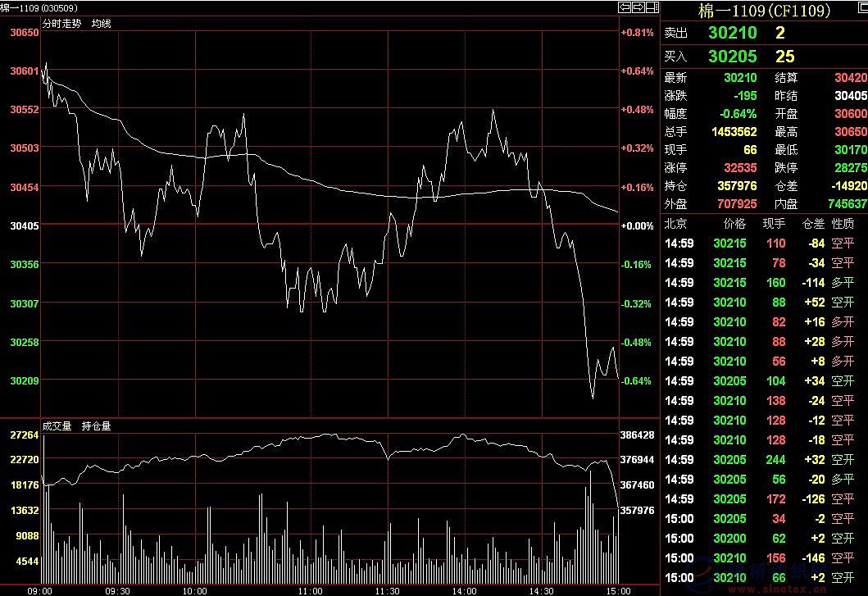
Task: Click the 卖出 ask price 30210
Action: 732,33
